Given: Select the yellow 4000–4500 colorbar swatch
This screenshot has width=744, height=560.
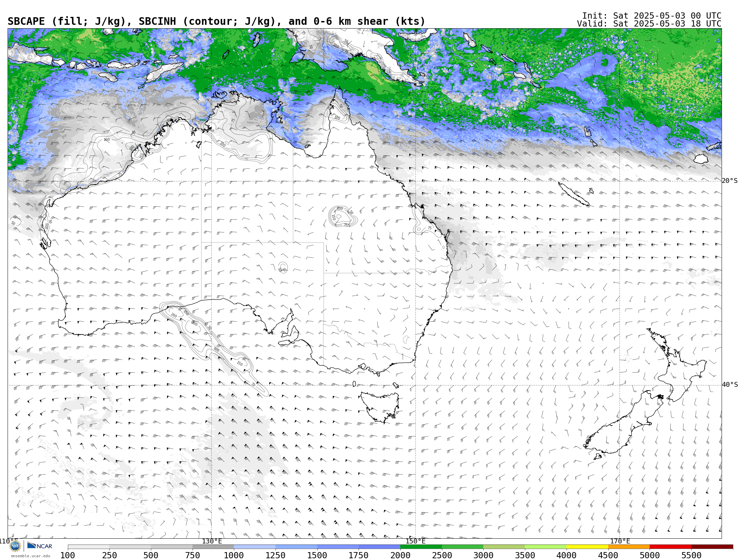Looking at the screenshot, I should tap(587, 547).
